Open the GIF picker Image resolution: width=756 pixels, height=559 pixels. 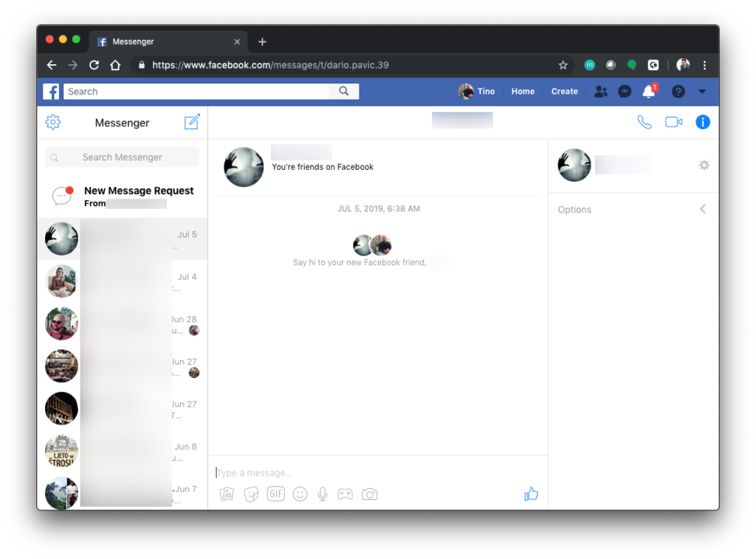click(x=275, y=494)
